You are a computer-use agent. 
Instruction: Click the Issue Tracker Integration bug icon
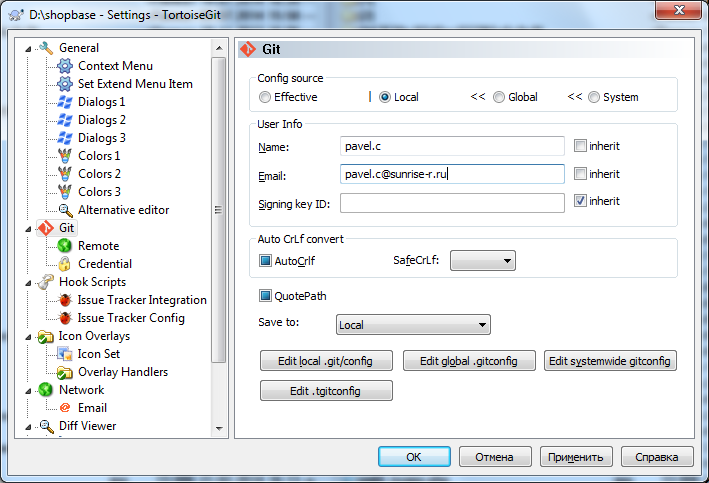click(64, 300)
